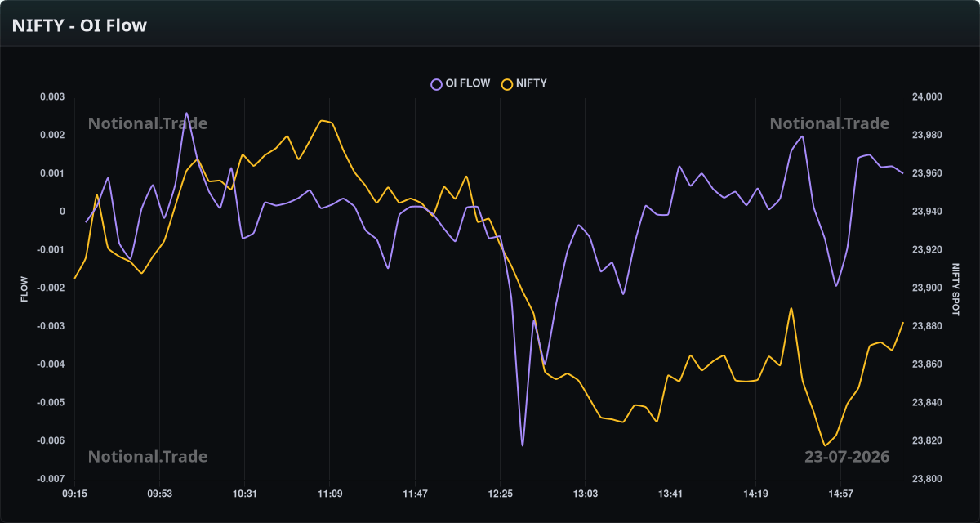Click the 23,820 spot axis value

point(927,440)
